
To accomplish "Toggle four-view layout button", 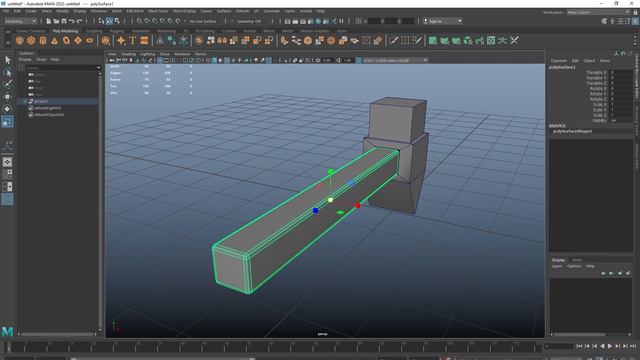I will 7,174.
